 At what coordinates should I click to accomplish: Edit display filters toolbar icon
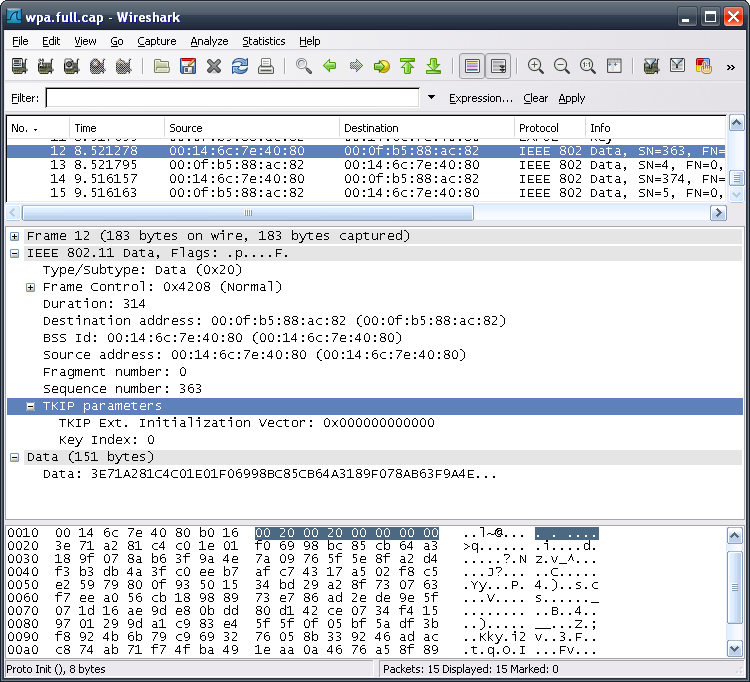(x=677, y=66)
